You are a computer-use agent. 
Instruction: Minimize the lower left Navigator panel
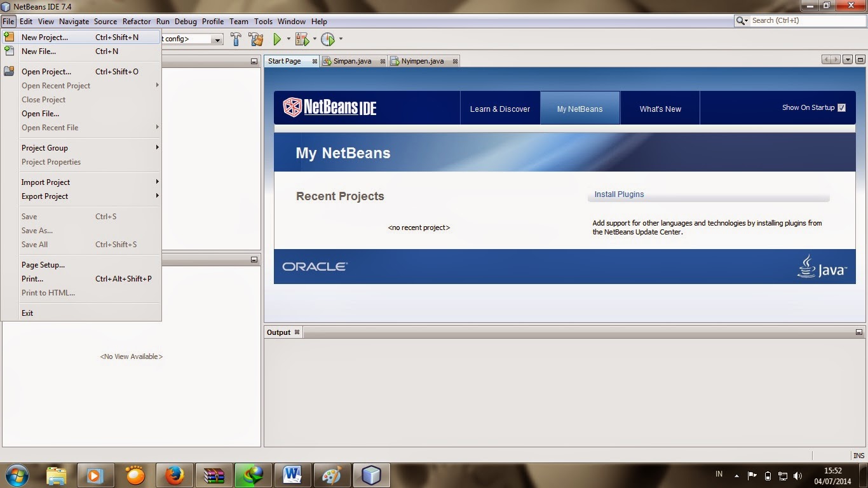point(254,260)
